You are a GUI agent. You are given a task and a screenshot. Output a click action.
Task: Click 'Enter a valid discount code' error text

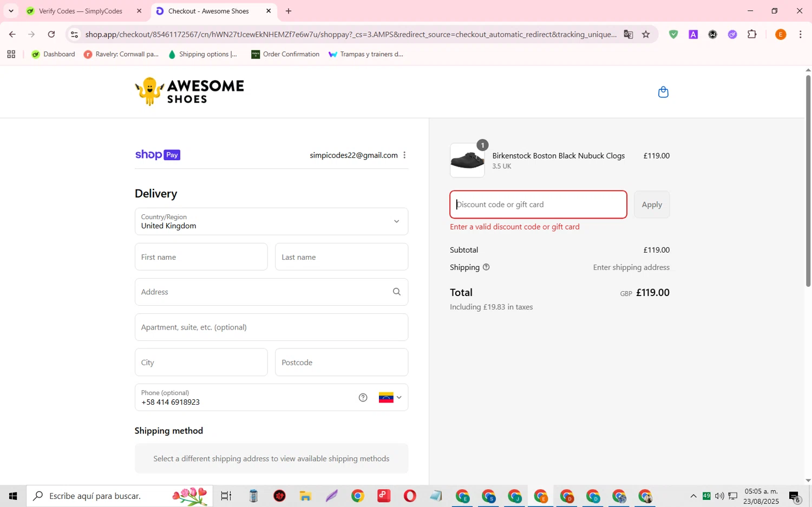point(514,227)
